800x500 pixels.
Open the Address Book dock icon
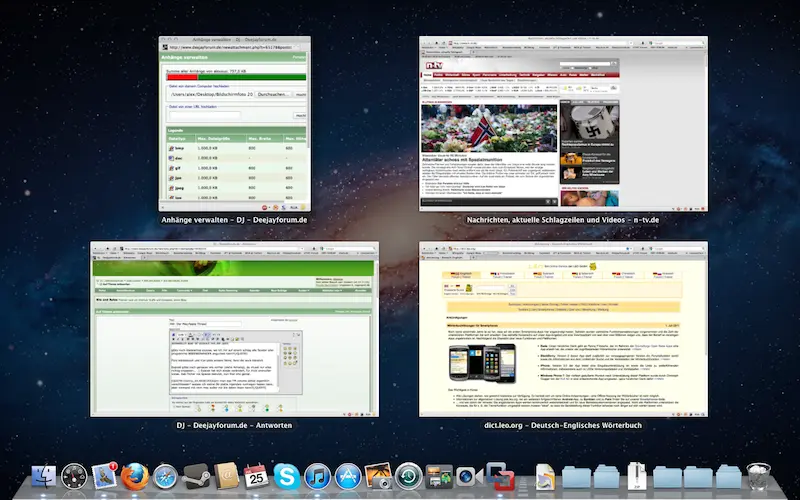226,477
